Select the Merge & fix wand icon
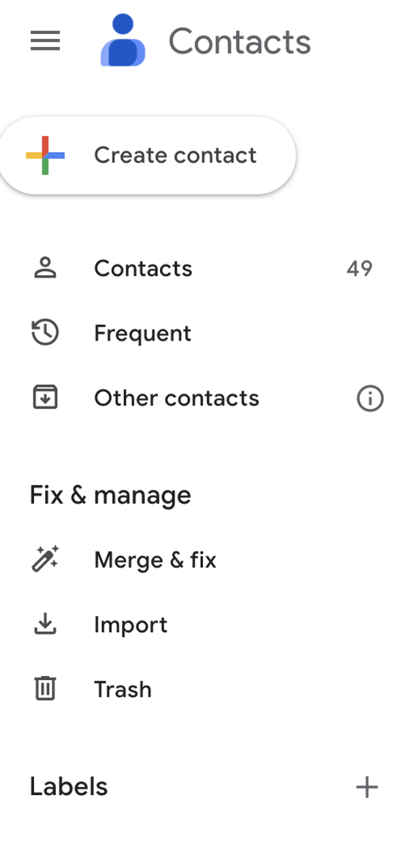Image resolution: width=414 pixels, height=868 pixels. 46,559
